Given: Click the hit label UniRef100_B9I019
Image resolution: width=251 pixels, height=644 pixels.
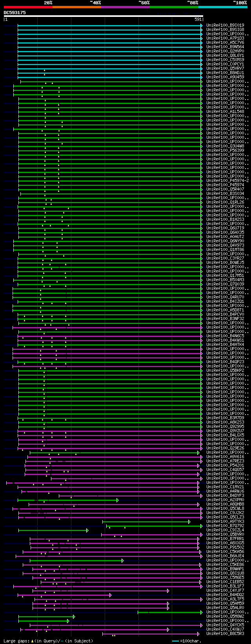Looking at the screenshot, I should click(x=225, y=25).
